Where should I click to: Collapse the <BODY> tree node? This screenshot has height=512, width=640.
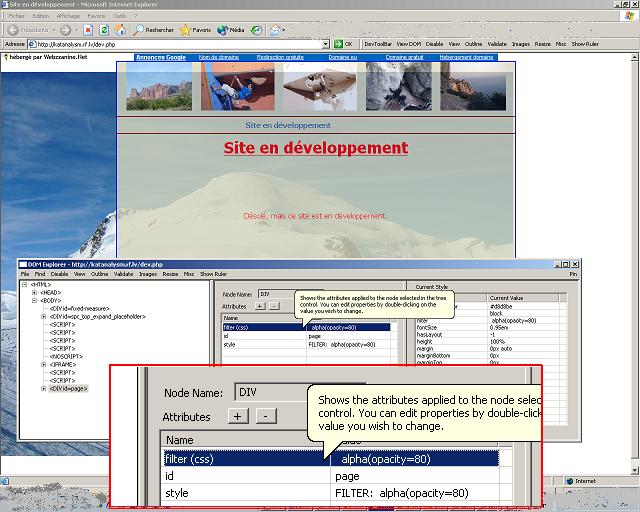click(35, 301)
